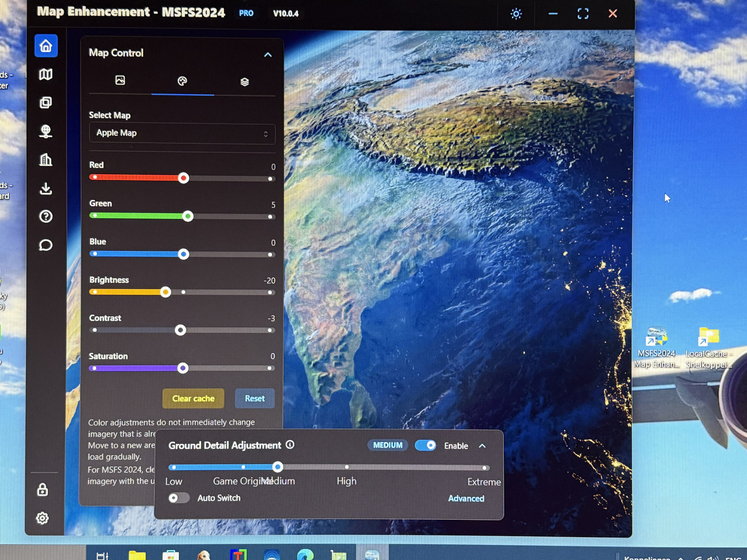Open the settings gear in sidebar
This screenshot has height=560, width=747.
[43, 518]
